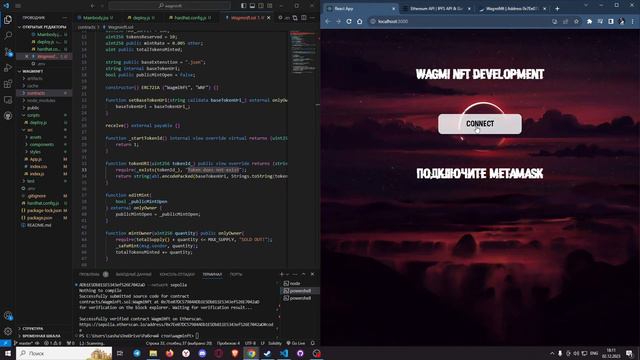This screenshot has height=360, width=640.
Task: Reload the localhost:3000 page in browser
Action: (x=349, y=21)
